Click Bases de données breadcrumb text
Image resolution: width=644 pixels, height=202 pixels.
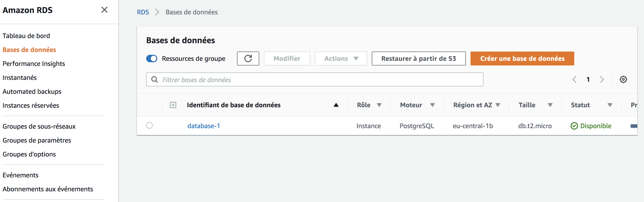coord(192,12)
